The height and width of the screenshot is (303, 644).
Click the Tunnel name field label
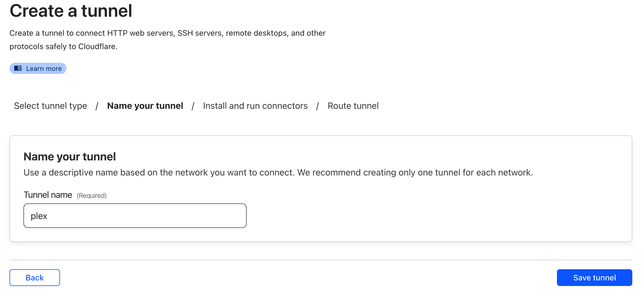point(48,195)
